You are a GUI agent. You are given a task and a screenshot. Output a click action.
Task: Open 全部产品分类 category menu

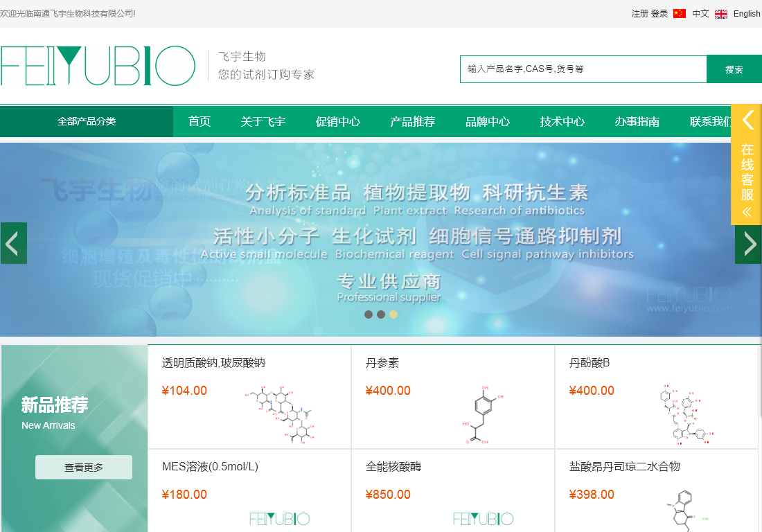coord(87,121)
